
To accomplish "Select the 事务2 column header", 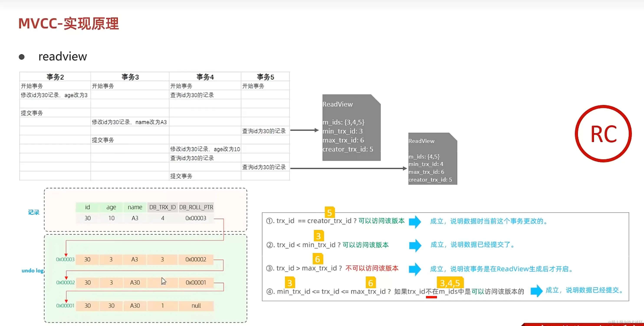I will pyautogui.click(x=55, y=77).
